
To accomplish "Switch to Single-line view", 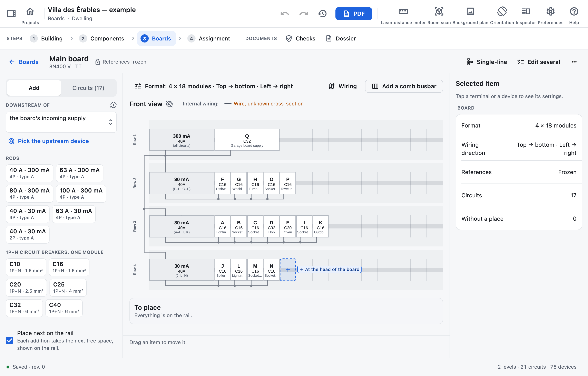I will pos(487,62).
